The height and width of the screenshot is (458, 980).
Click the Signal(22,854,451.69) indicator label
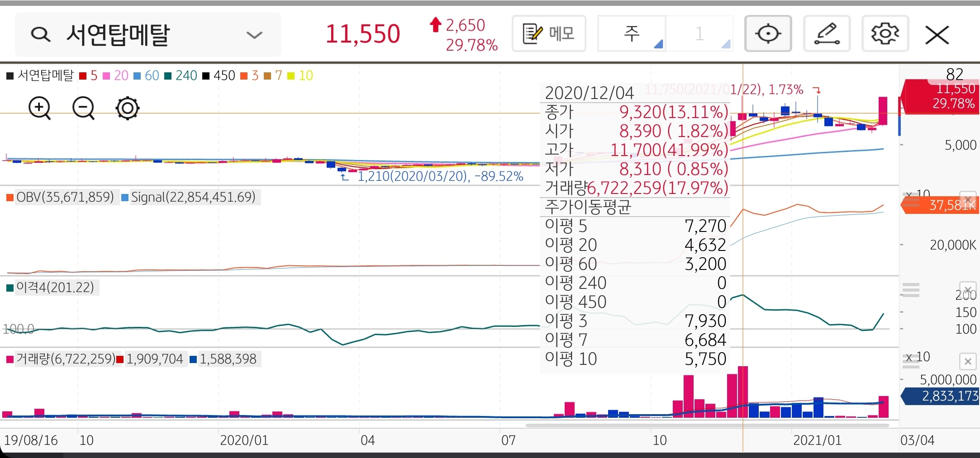click(193, 197)
